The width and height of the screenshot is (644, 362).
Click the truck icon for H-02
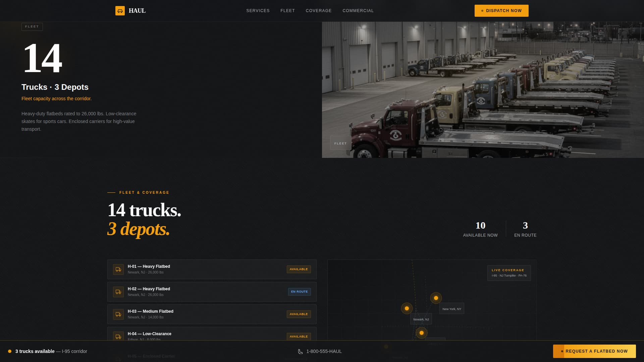click(118, 292)
